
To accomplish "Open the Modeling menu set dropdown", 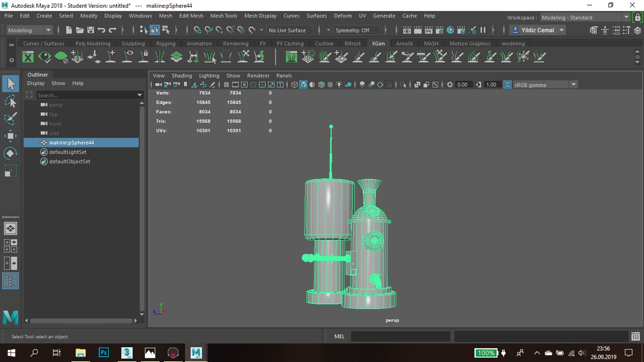I will point(30,30).
